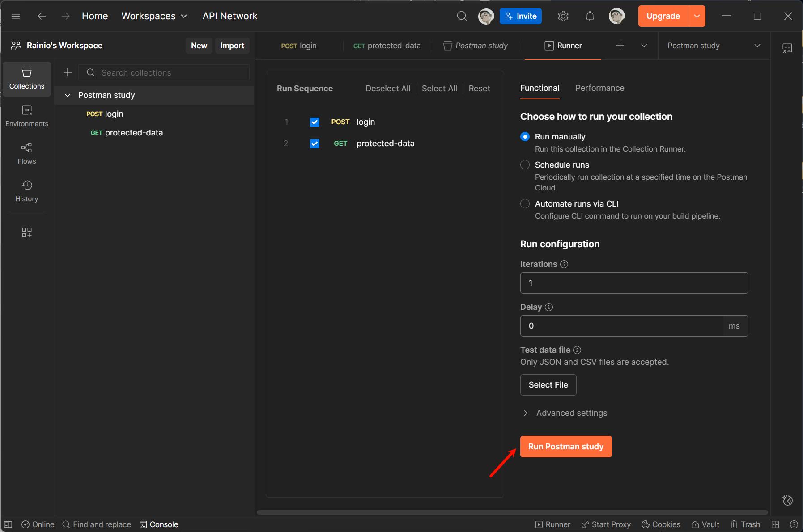Click the Test data file info icon

click(577, 350)
